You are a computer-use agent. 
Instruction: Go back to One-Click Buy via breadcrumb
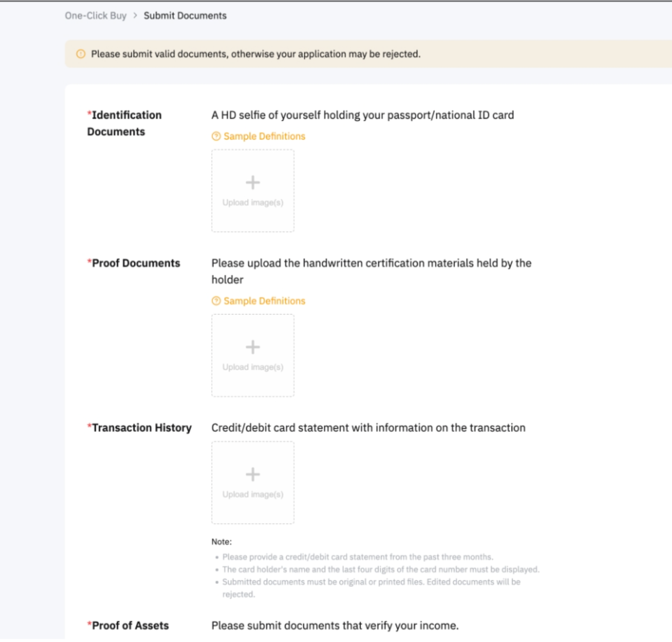96,16
